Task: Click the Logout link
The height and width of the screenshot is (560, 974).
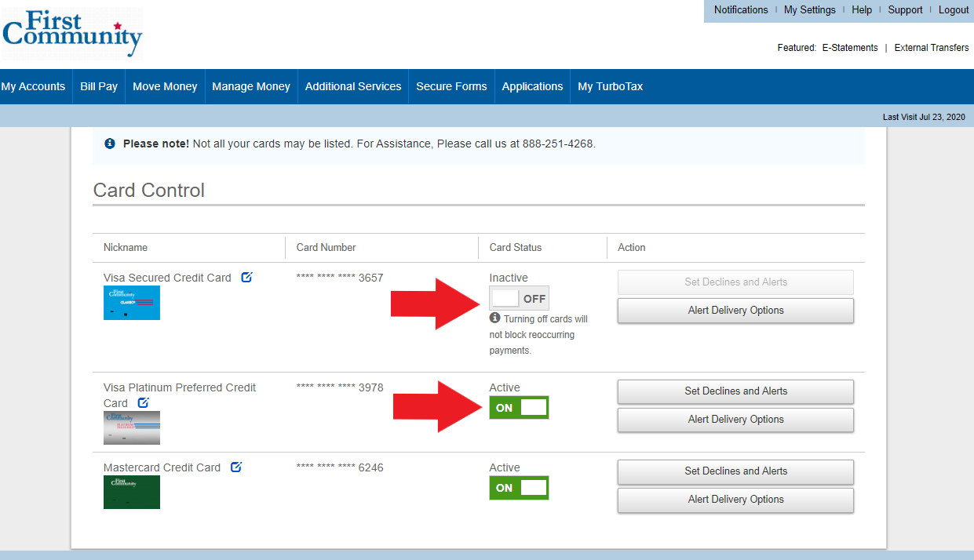Action: tap(954, 10)
